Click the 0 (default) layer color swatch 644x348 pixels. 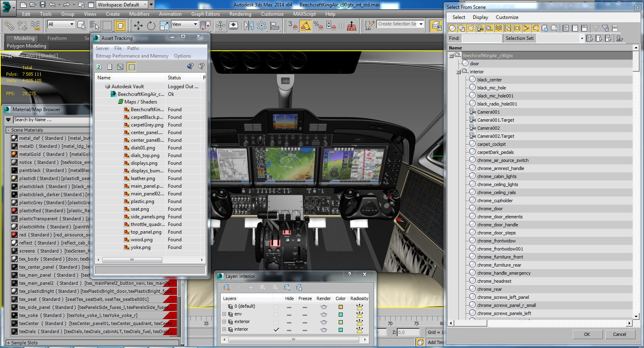341,307
